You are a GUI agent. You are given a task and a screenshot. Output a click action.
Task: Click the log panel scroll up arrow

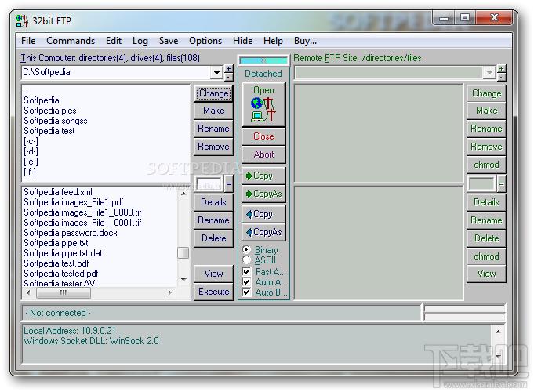click(x=498, y=332)
